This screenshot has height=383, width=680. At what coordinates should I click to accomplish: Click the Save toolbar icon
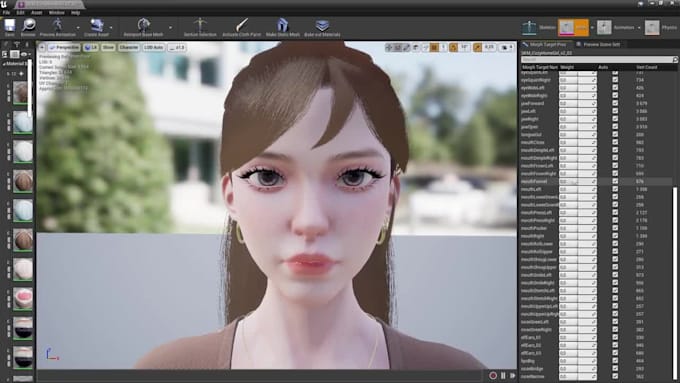10,26
